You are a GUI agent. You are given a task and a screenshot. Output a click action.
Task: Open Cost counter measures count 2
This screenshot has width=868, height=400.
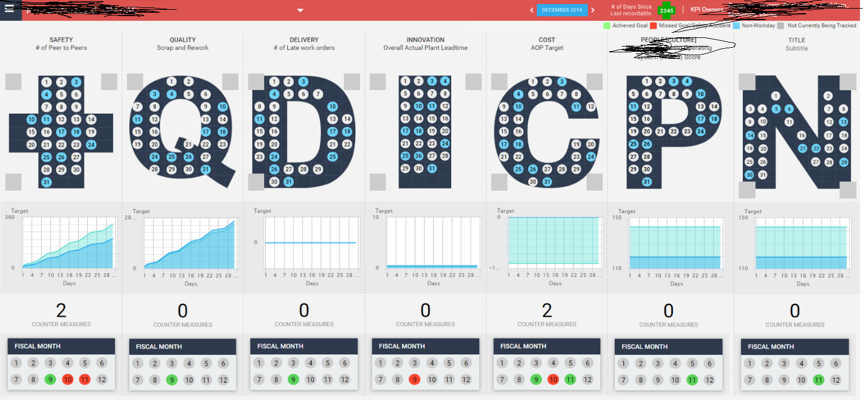[x=547, y=311]
